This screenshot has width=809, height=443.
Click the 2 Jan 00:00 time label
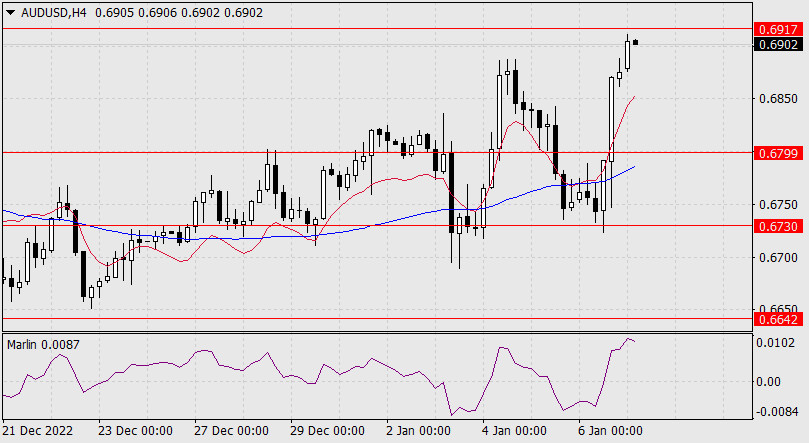419,431
